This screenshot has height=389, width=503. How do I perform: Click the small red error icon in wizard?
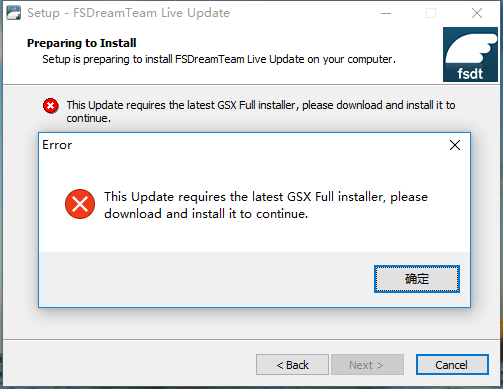click(x=51, y=106)
